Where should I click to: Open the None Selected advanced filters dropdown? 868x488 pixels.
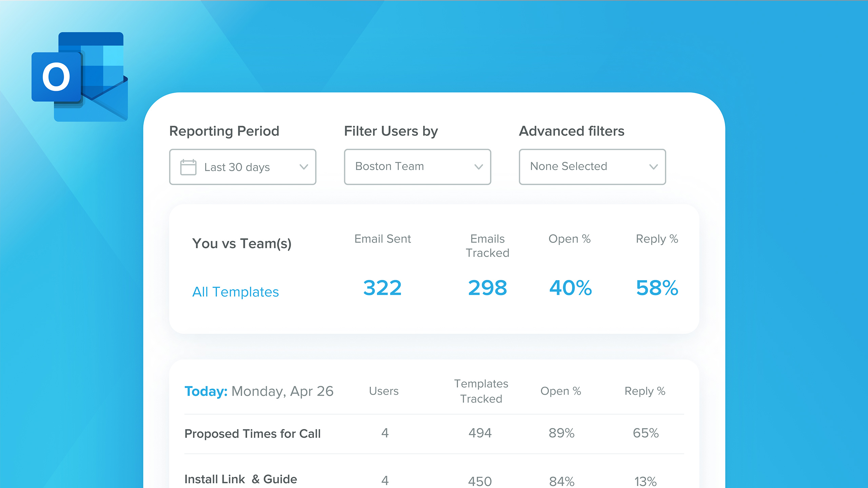click(x=592, y=167)
